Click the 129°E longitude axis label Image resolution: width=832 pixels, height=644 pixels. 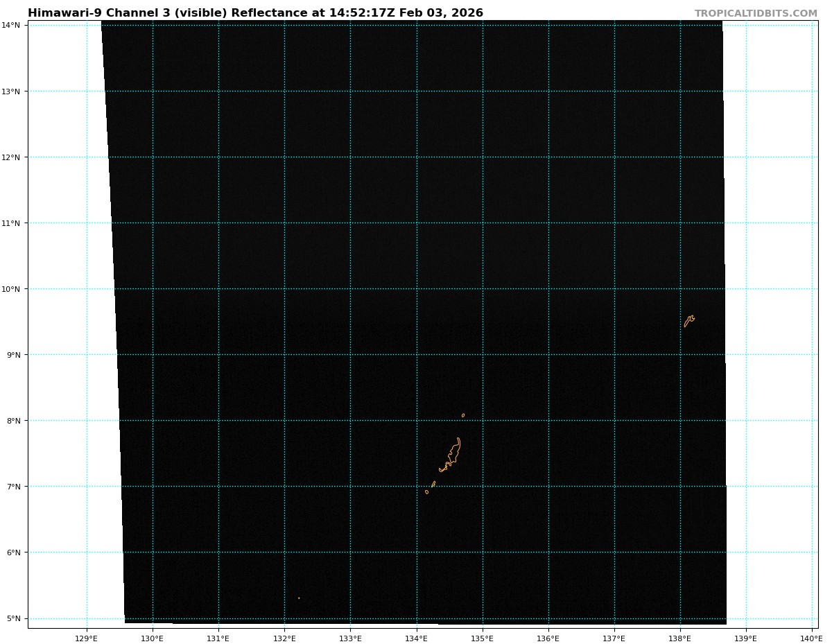click(87, 638)
